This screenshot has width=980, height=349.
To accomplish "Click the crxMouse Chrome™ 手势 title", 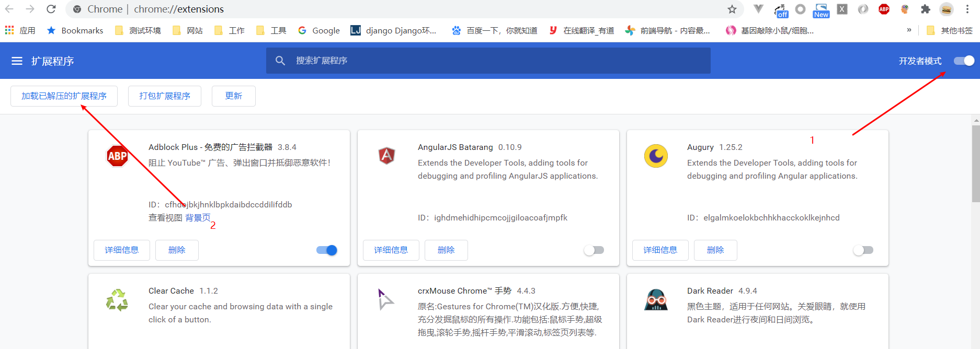I will coord(464,291).
